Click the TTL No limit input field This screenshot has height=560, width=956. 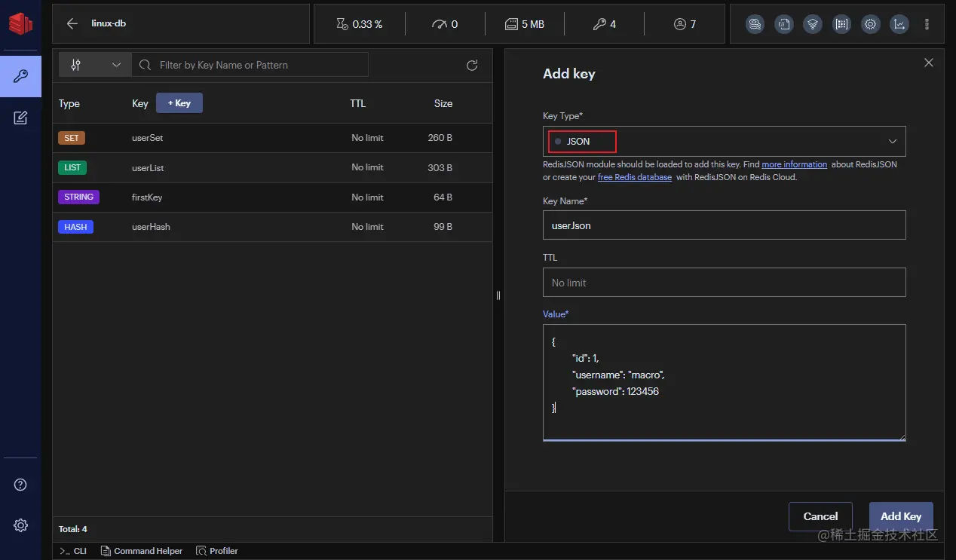tap(724, 283)
